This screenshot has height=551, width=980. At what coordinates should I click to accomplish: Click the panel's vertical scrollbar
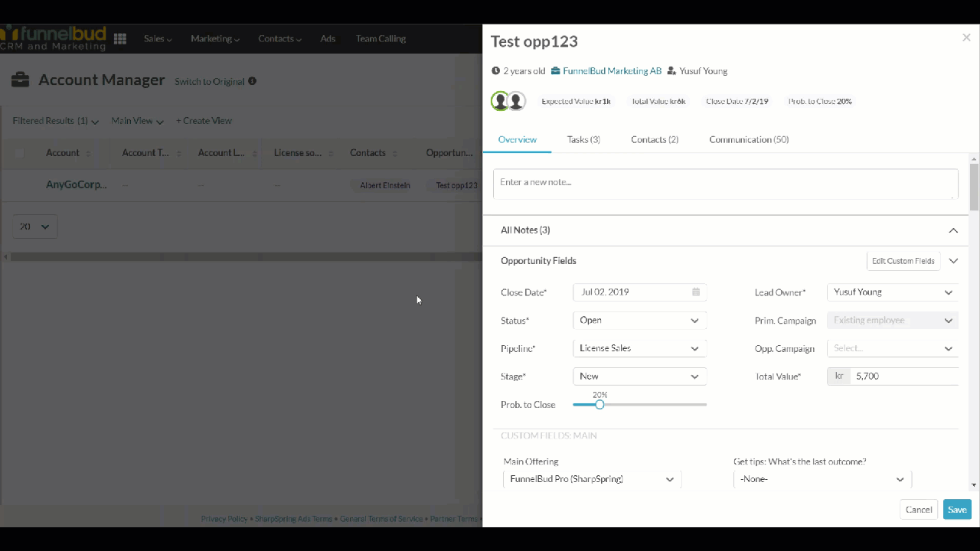974,186
